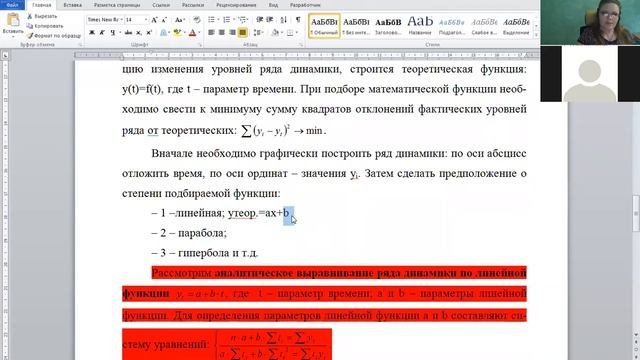640x360 pixels.
Task: Switch to the Ссылки ribbon tab
Action: point(161,5)
